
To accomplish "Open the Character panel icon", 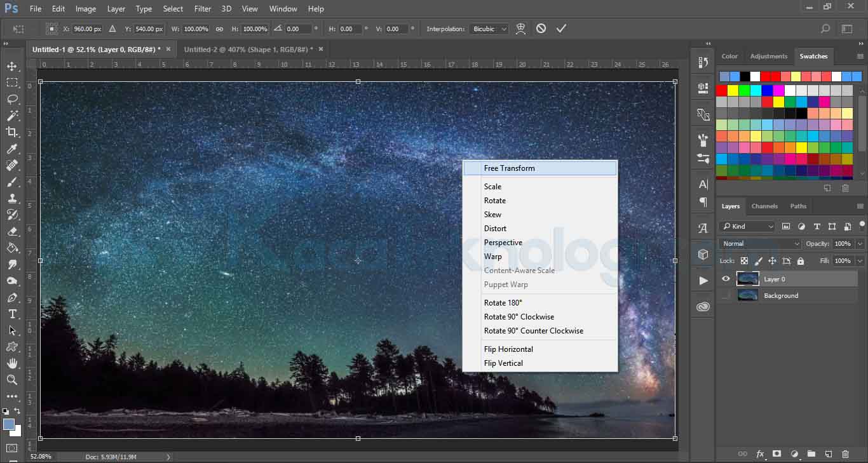I will click(703, 184).
